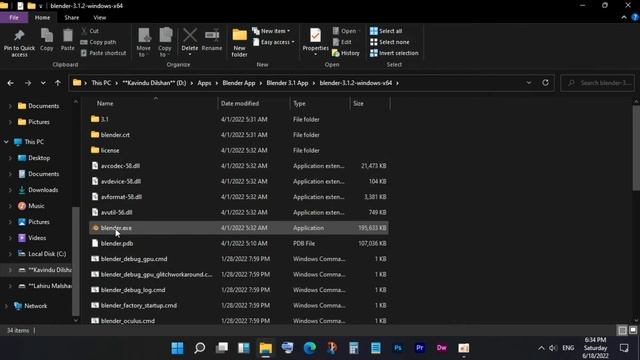Viewport: 640px width, 360px height.
Task: Click Select none in the ribbon
Action: coord(389,42)
